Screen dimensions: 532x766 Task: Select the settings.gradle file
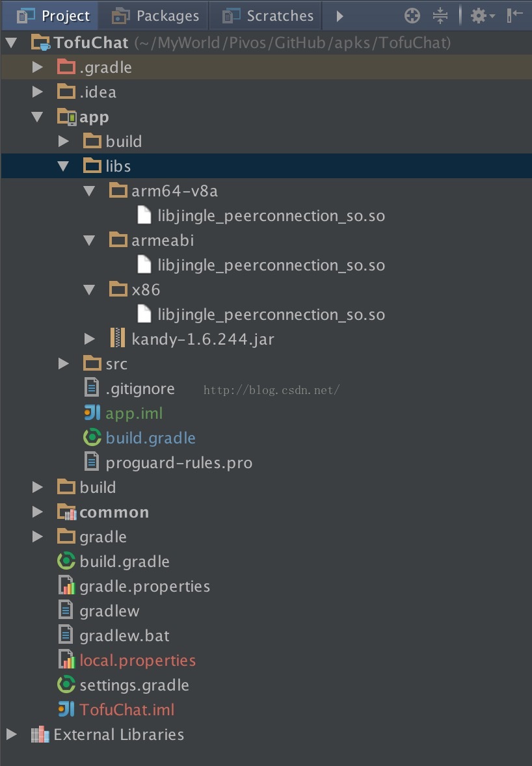click(134, 685)
